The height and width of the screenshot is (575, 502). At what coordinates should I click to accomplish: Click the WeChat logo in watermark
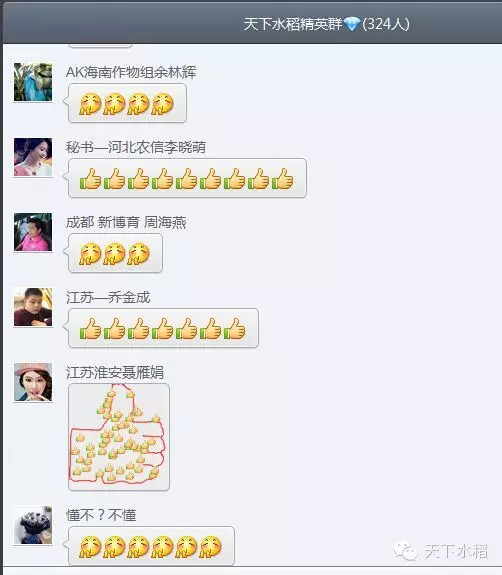(406, 551)
